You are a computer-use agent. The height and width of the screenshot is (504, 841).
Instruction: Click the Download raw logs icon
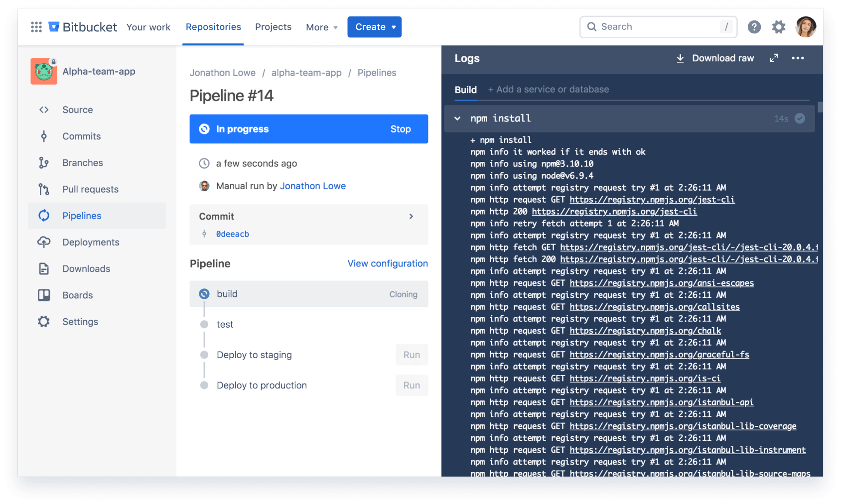click(680, 58)
